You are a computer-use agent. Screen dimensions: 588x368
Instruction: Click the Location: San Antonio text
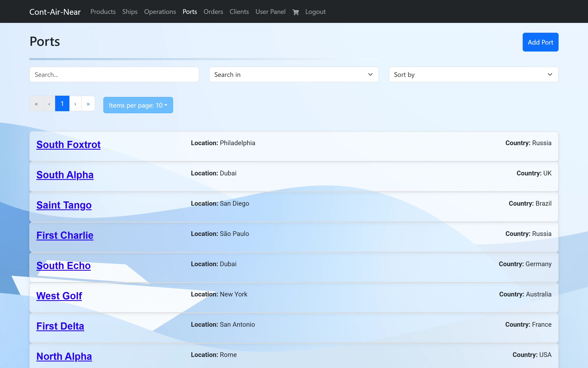(223, 324)
